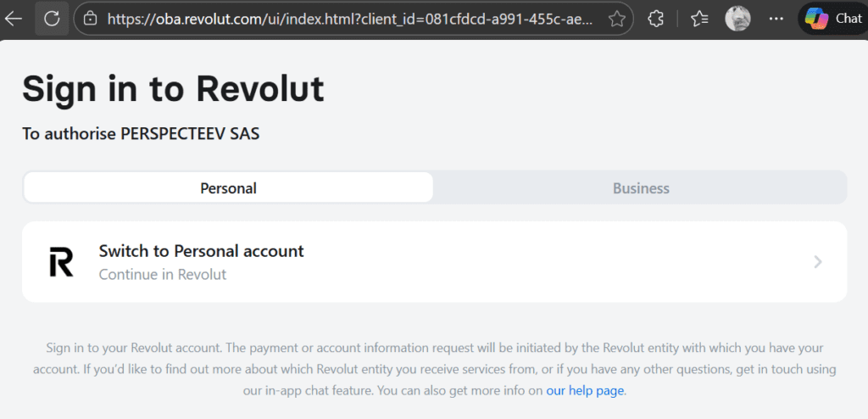View site information via the lock icon
The width and height of the screenshot is (868, 419).
point(91,18)
